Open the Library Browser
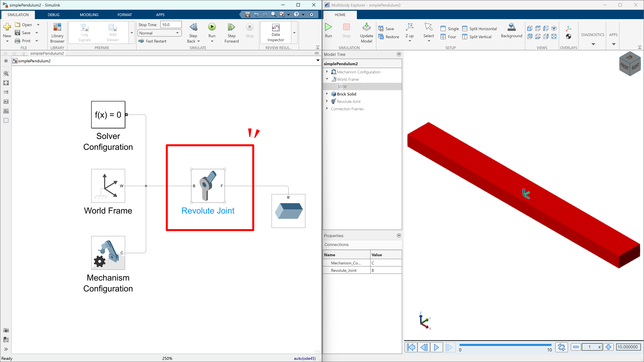 coord(57,32)
